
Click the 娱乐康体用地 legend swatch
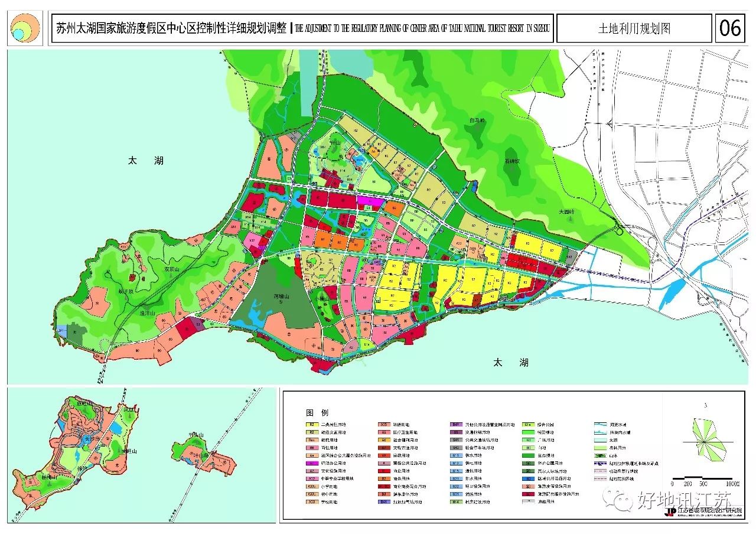pyautogui.click(x=384, y=494)
